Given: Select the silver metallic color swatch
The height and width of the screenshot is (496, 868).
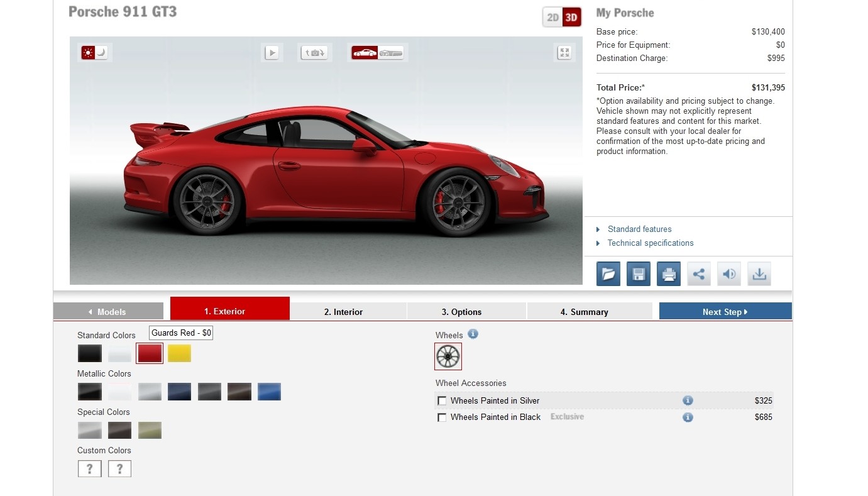Looking at the screenshot, I should tap(150, 392).
